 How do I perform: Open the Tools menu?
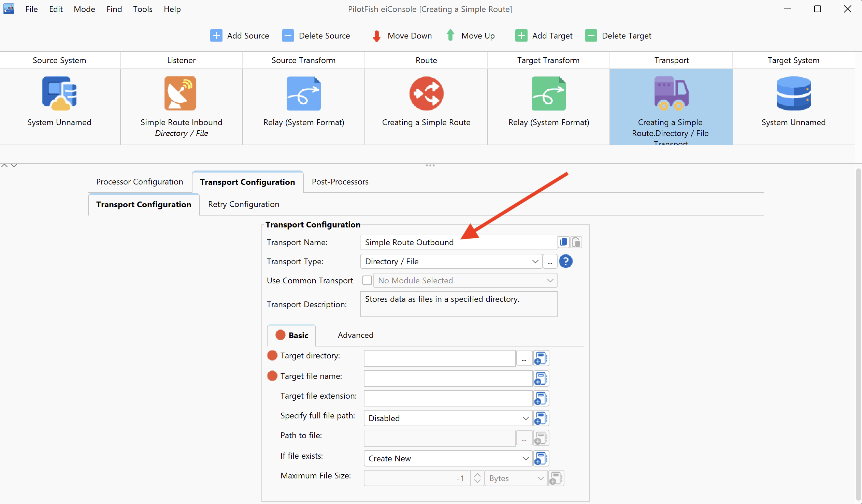(143, 9)
